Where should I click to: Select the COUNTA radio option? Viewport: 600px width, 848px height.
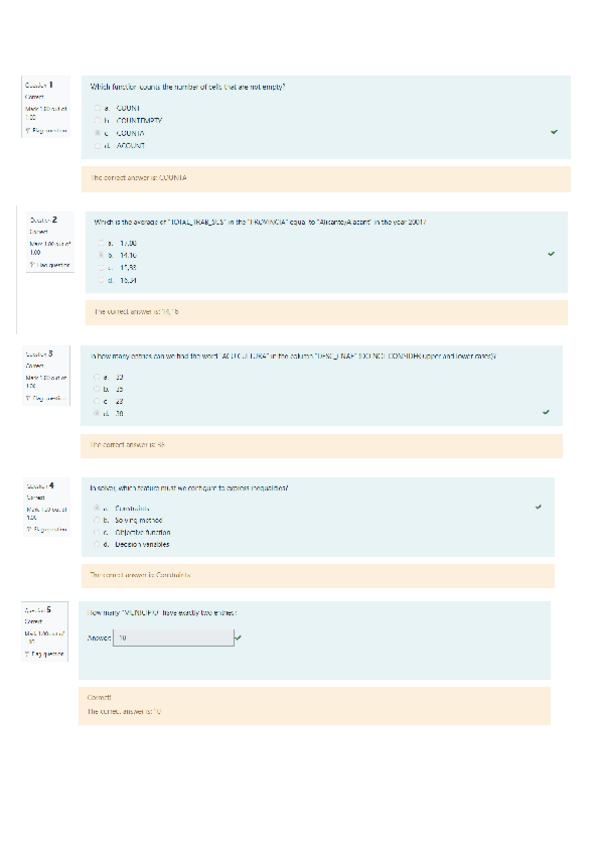pyautogui.click(x=97, y=132)
